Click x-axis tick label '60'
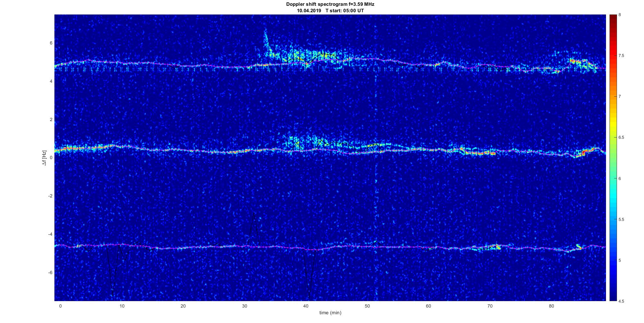Screen dimensions: 644x323 tap(429, 306)
